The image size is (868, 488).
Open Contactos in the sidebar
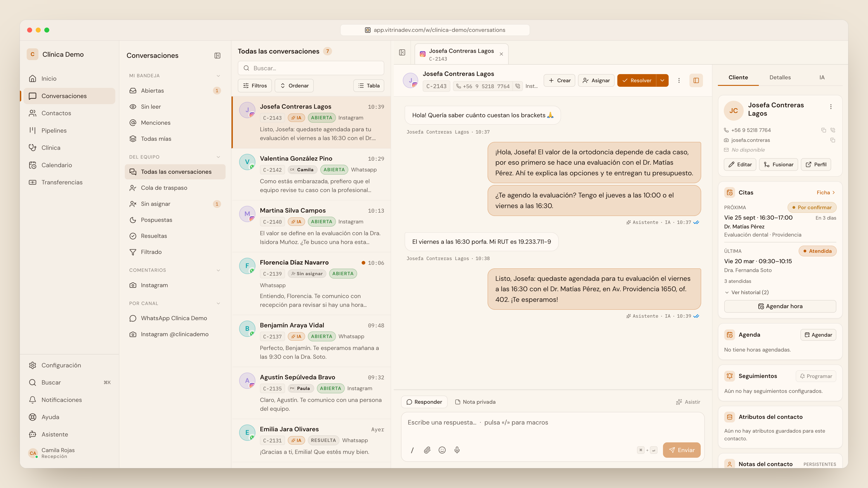click(x=69, y=113)
